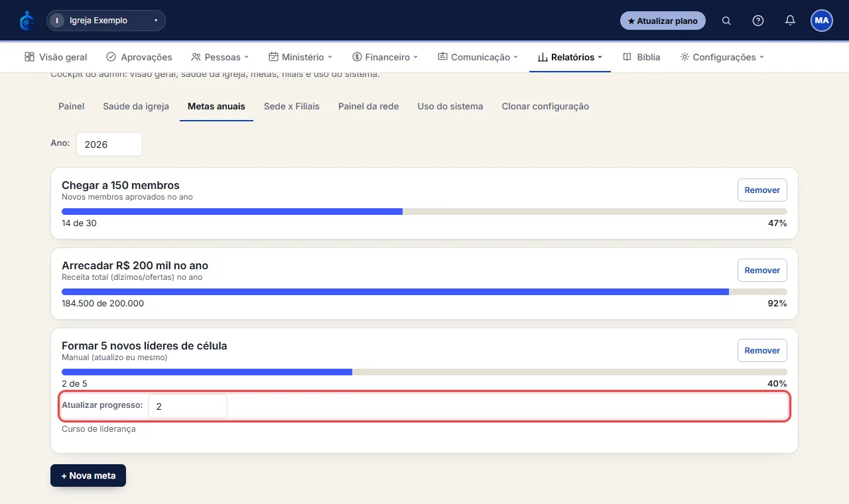Viewport: 849px width, 504px height.
Task: Open the notifications bell icon
Action: pyautogui.click(x=790, y=21)
